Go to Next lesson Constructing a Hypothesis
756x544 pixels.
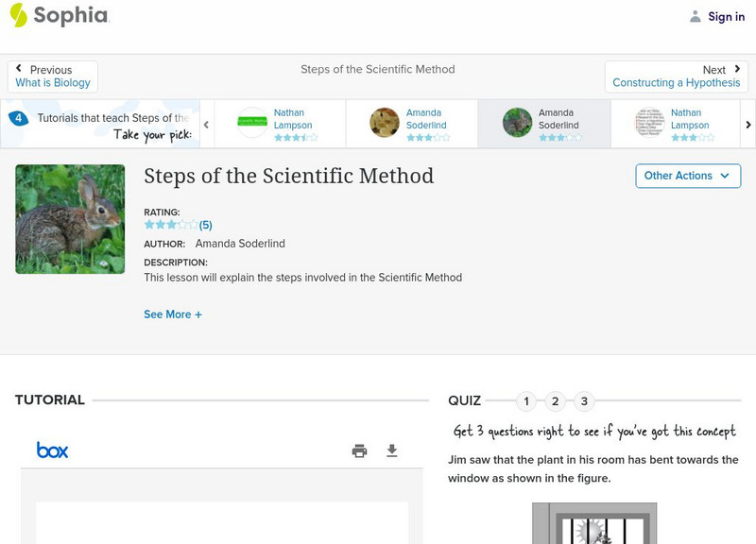(x=676, y=76)
